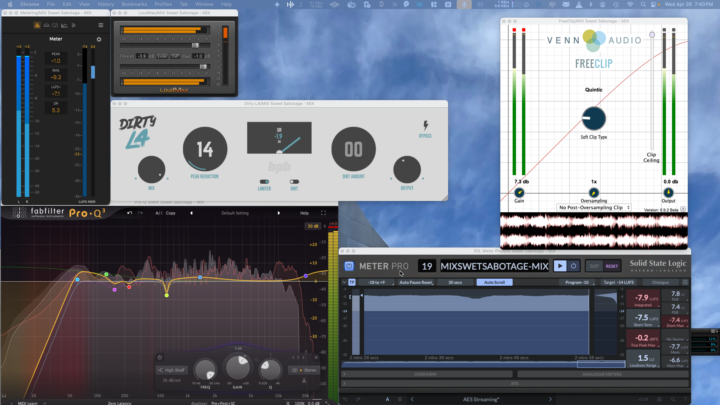Viewport: 720px width, 405px height.
Task: Toggle the Bypass lightning icon in Dirty LA
Action: click(x=425, y=125)
